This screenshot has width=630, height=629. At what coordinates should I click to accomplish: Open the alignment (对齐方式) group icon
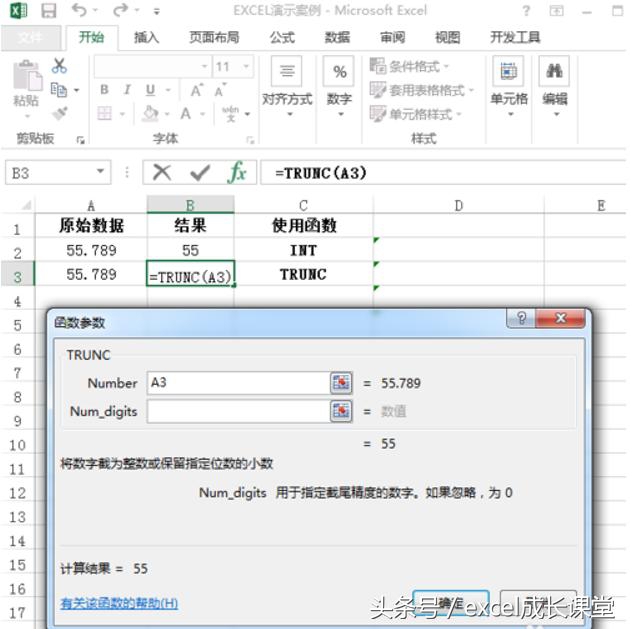click(x=286, y=71)
